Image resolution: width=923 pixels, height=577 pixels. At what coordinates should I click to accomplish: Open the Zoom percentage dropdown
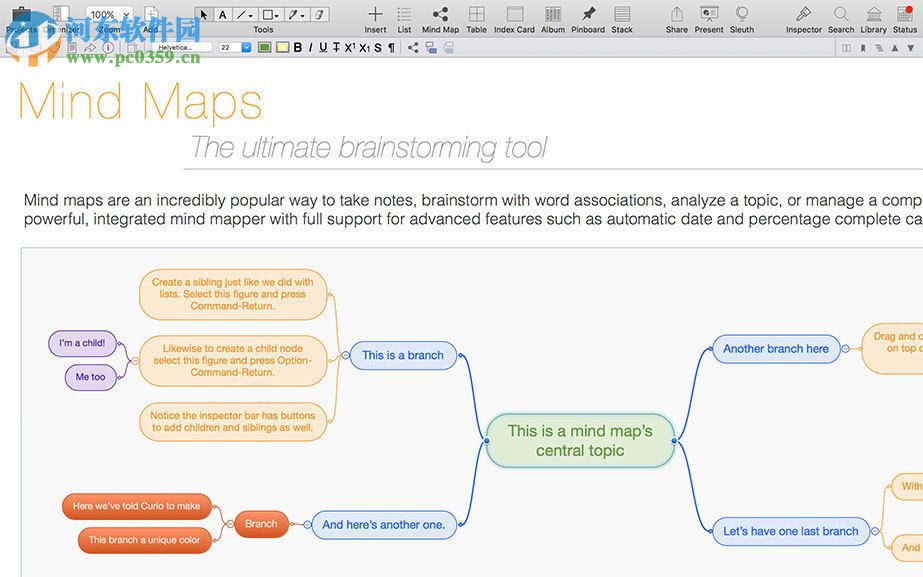tap(104, 14)
